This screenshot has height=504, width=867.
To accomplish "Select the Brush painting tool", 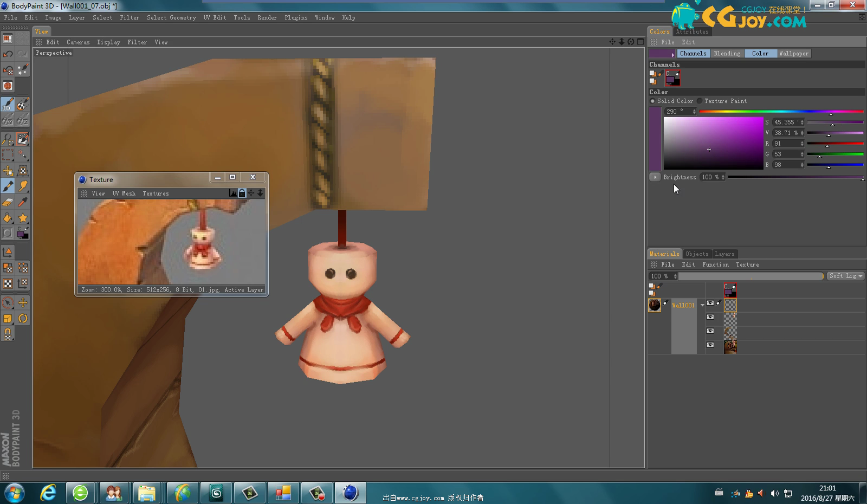I will (8, 186).
